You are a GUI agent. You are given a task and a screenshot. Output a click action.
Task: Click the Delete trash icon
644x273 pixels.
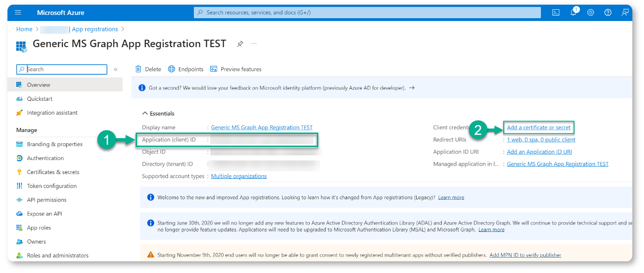pos(138,69)
